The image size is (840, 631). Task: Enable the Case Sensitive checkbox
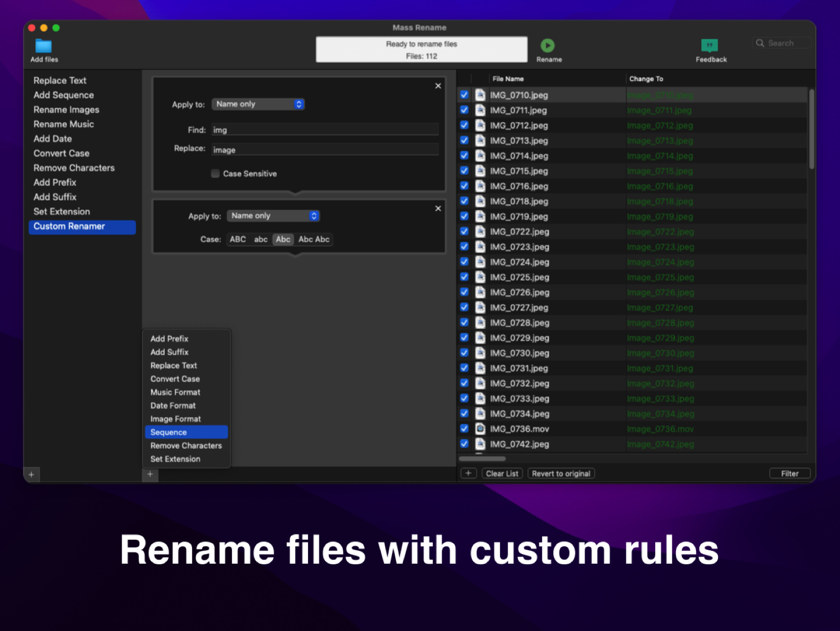[x=215, y=174]
